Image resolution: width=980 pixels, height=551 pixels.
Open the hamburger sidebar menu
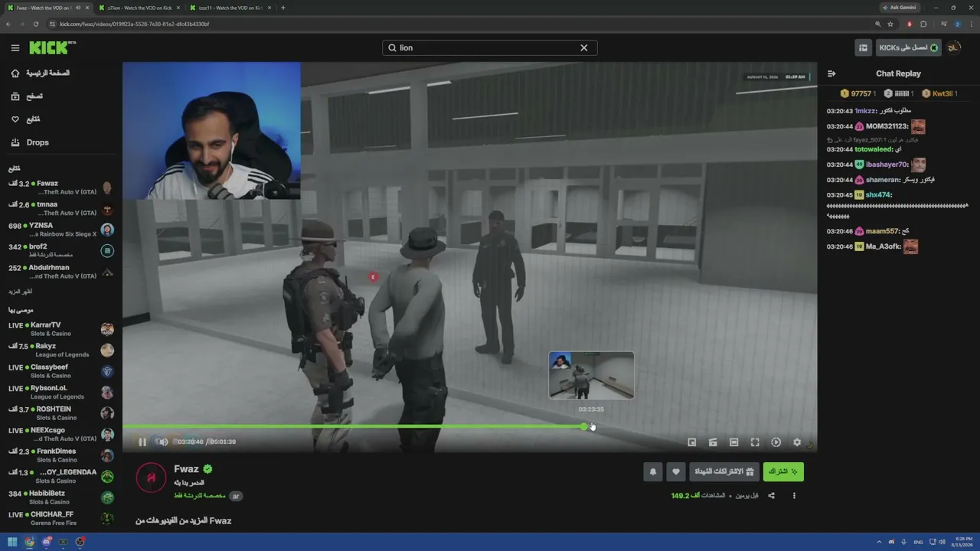click(x=15, y=47)
